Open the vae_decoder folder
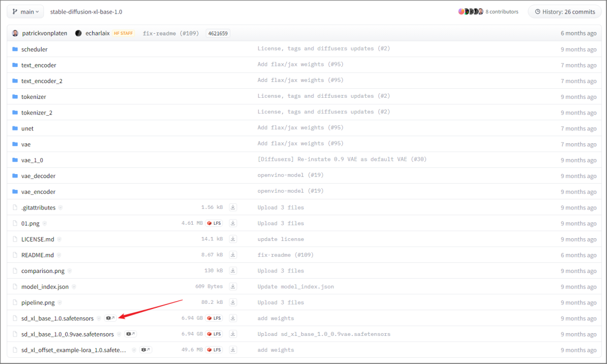Viewport: 607px width, 364px height. (38, 176)
